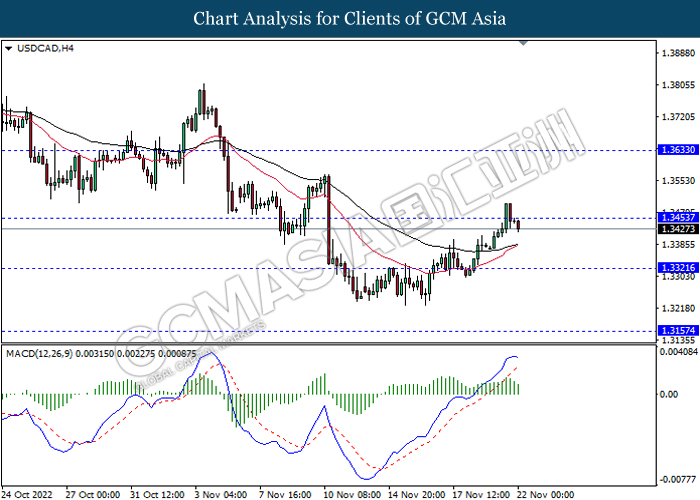Click the 24 Oct 2022 date label
The height and width of the screenshot is (500, 700).
tap(27, 495)
